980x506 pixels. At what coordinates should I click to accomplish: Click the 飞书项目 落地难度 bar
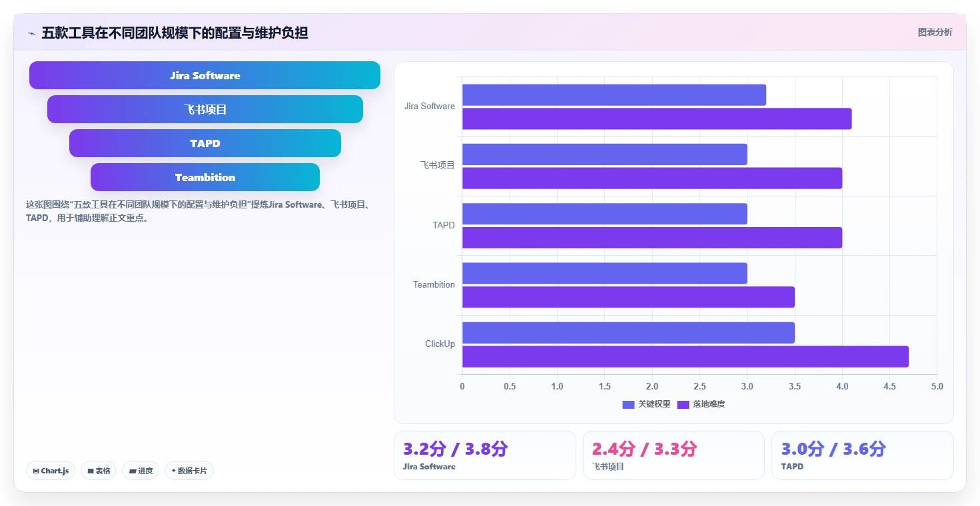[x=652, y=178]
